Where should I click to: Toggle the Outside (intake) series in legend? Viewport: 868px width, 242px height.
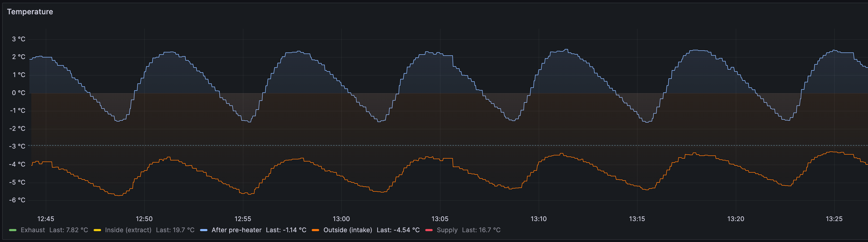348,230
